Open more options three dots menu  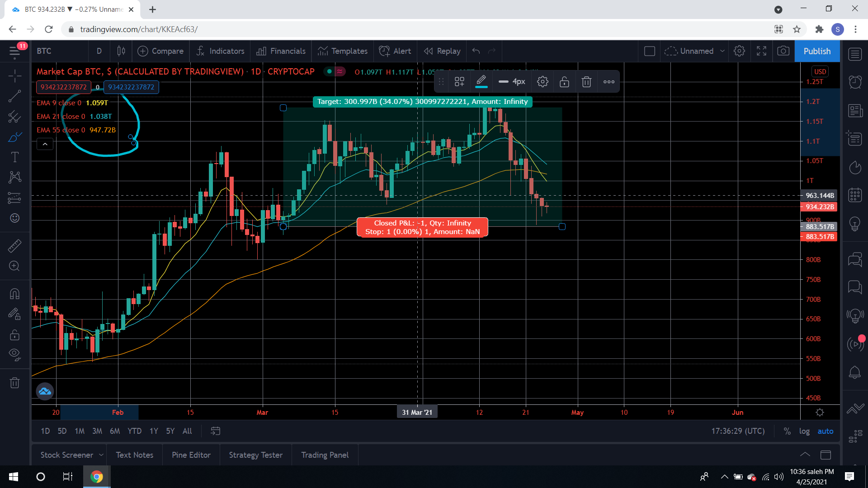point(609,82)
